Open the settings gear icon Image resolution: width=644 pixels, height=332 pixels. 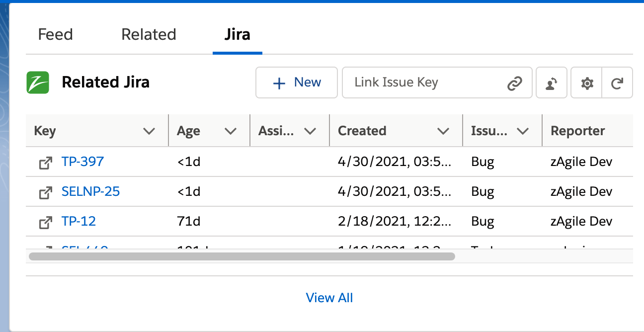[586, 83]
